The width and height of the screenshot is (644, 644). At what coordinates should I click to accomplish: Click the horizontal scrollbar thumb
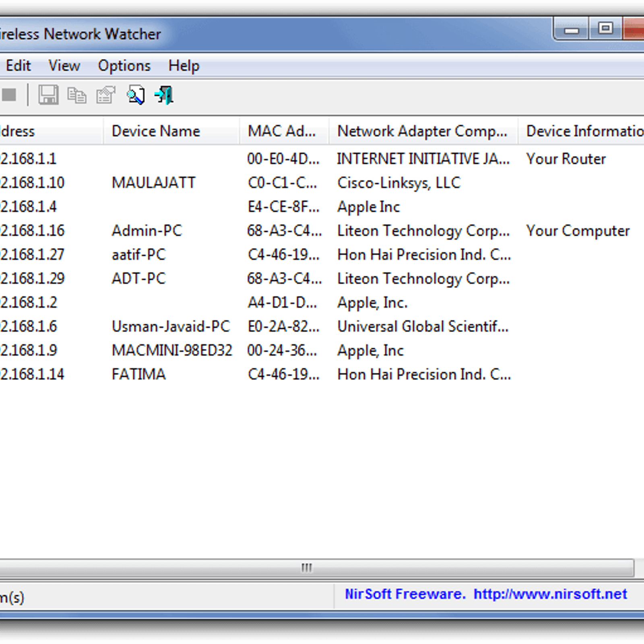[x=307, y=568]
